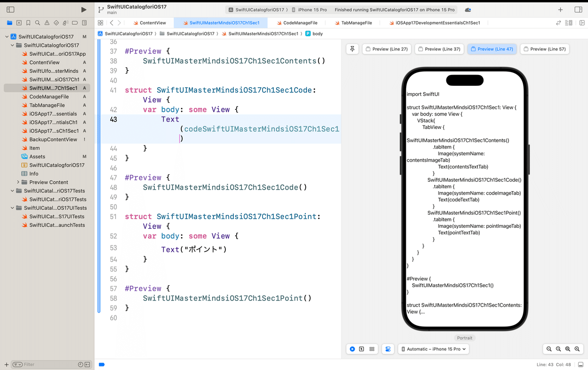Open canvas device settings toggles
The width and height of the screenshot is (588, 370).
[x=388, y=349]
